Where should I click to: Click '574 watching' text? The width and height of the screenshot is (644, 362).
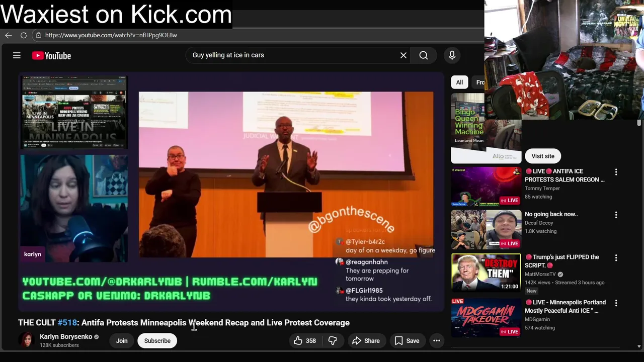pos(540,328)
